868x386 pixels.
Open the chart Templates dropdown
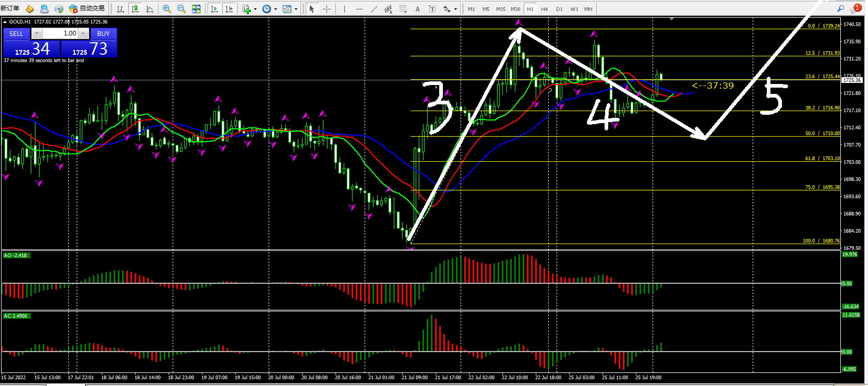click(x=296, y=9)
